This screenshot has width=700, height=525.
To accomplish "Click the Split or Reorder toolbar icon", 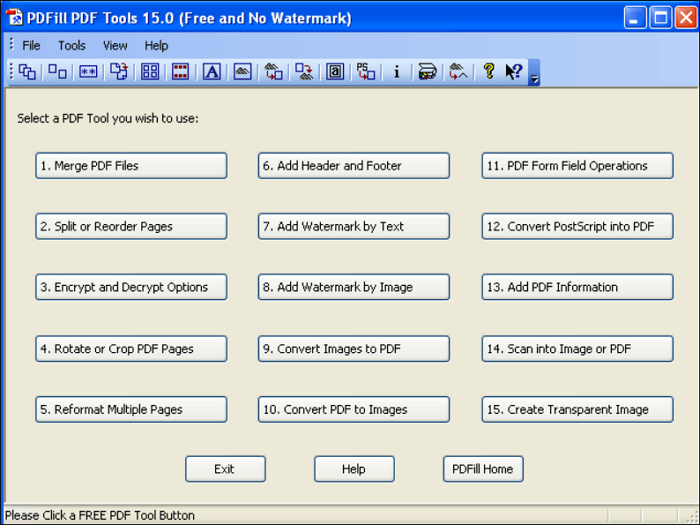I will click(x=57, y=71).
